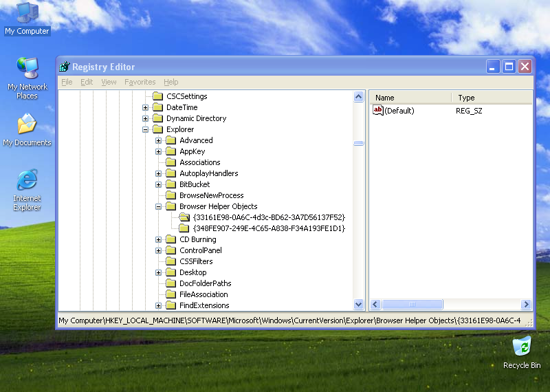550x392 pixels.
Task: Select the {348FE907-249E-4C65-A838-F34A193FE1D1} key label
Action: pyautogui.click(x=269, y=228)
